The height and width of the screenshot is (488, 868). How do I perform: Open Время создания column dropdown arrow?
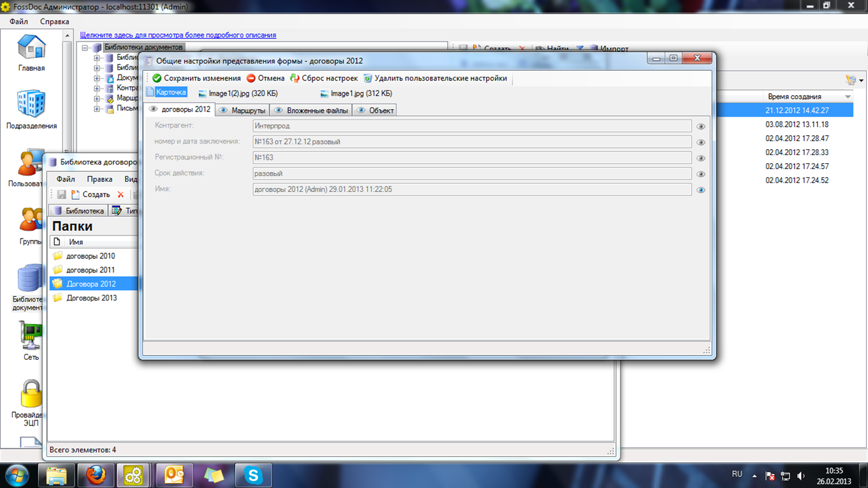[x=848, y=97]
